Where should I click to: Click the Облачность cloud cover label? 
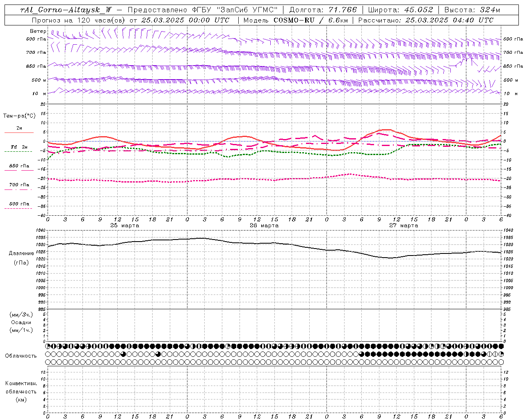coord(21,356)
